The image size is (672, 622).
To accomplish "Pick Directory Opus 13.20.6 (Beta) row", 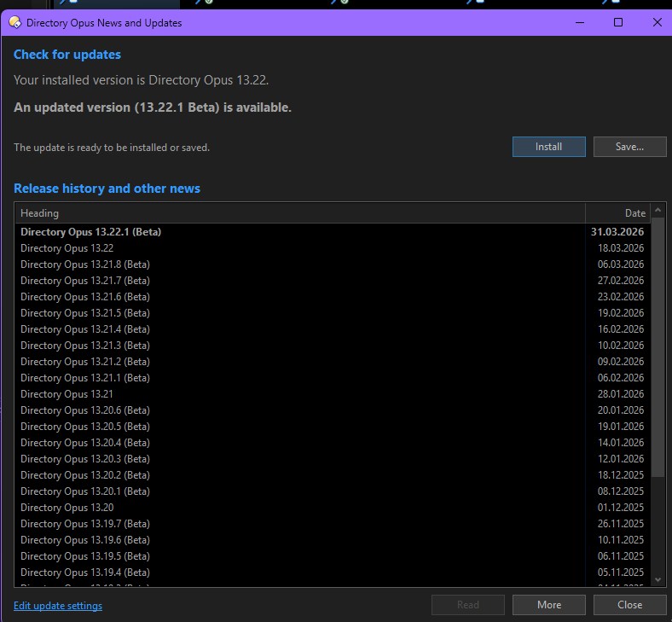I will [84, 410].
